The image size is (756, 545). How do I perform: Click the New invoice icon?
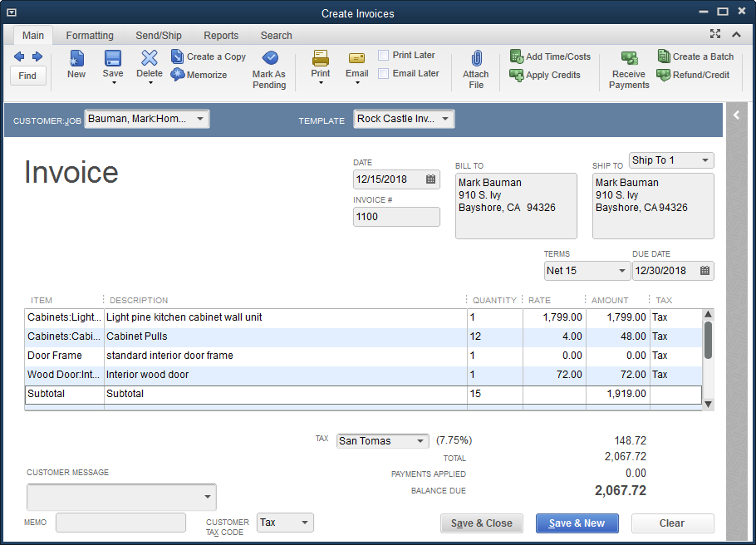pyautogui.click(x=76, y=59)
